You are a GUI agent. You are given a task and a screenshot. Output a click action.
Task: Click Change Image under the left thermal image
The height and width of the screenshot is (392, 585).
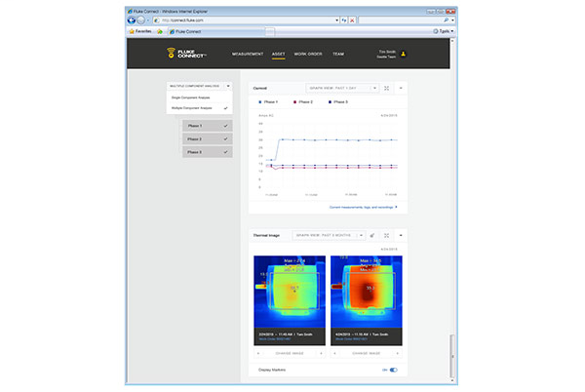coord(291,353)
